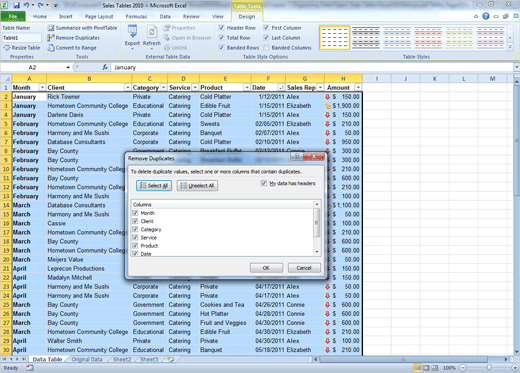Toggle Total Row checkbox
Viewport: 520px width, 373px height.
(221, 38)
